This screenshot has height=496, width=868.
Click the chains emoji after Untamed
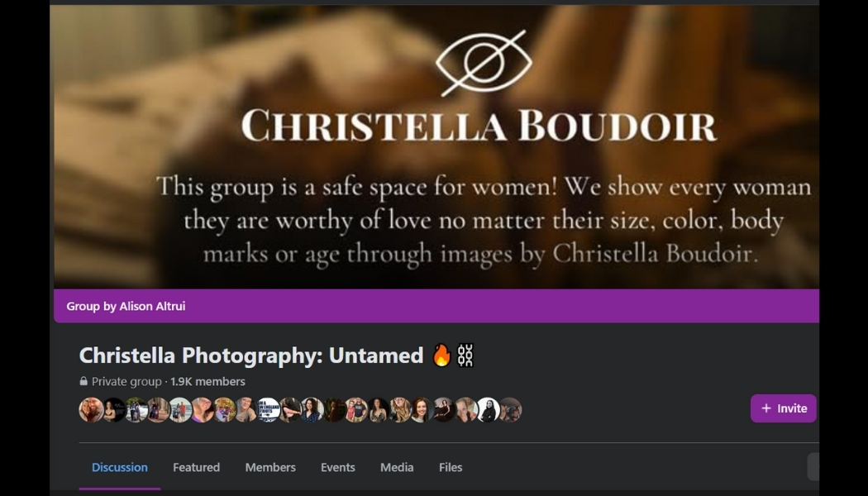[x=465, y=355]
